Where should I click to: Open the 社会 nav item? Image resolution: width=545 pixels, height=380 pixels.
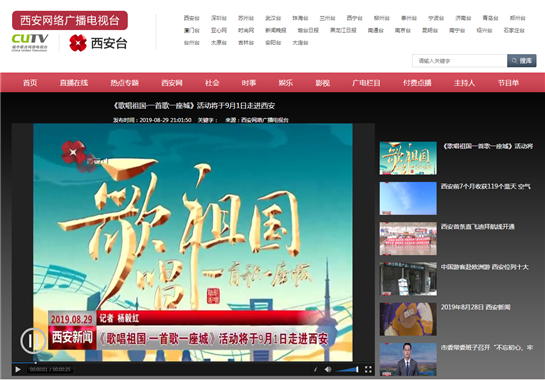coord(212,83)
